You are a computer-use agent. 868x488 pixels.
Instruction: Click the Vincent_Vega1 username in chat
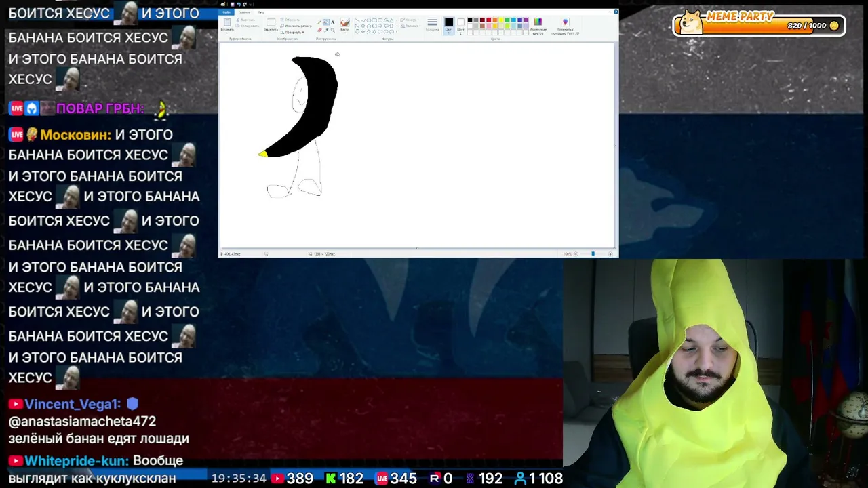point(73,405)
